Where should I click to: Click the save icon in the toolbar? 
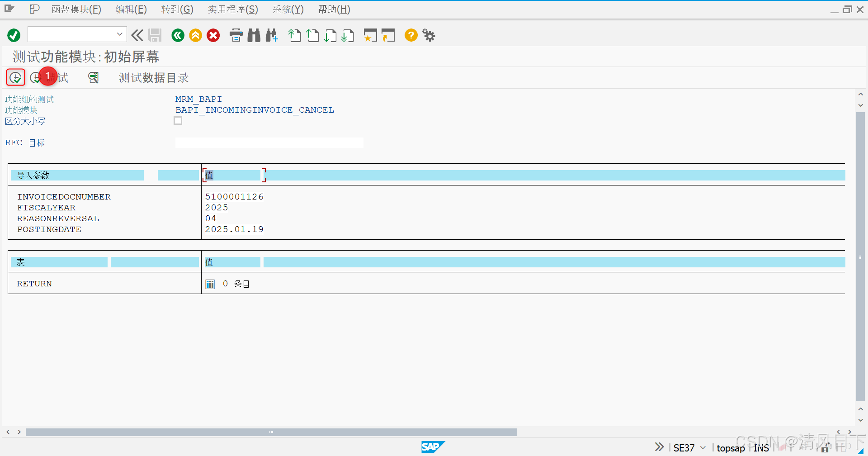coord(155,35)
